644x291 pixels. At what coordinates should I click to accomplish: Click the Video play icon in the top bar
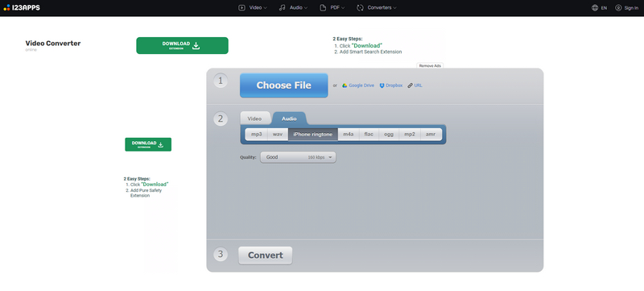242,7
